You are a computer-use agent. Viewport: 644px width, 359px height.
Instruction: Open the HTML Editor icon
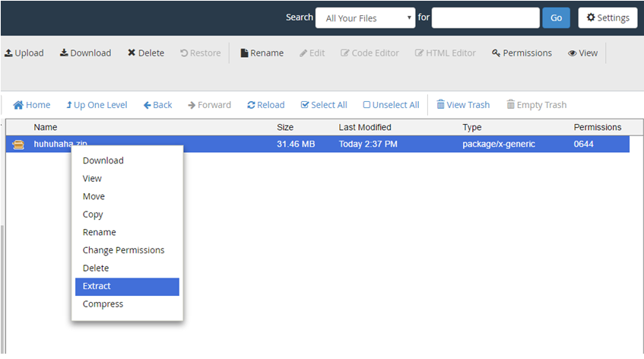(419, 53)
